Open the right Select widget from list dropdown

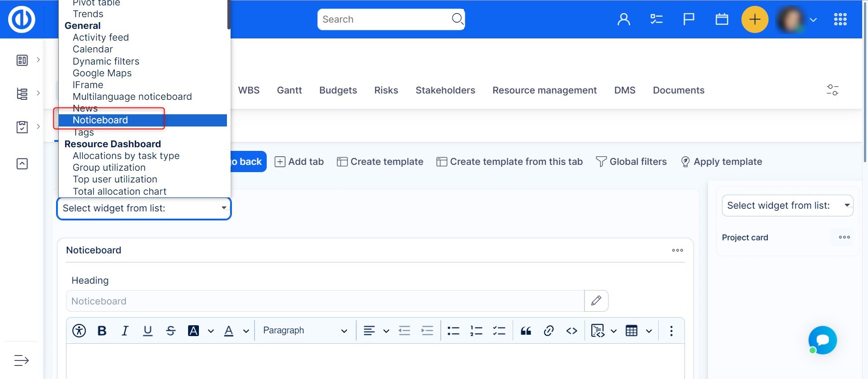coord(787,206)
